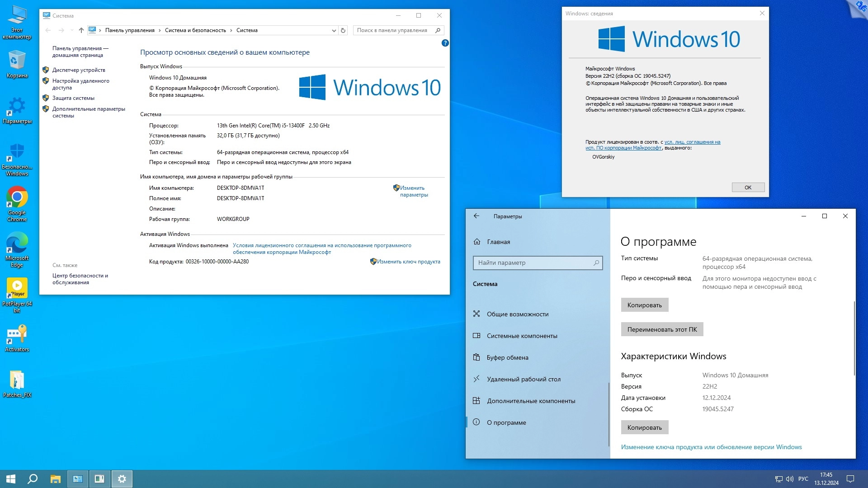This screenshot has width=868, height=488.
Task: Click the back arrow in Settings window
Action: 476,216
